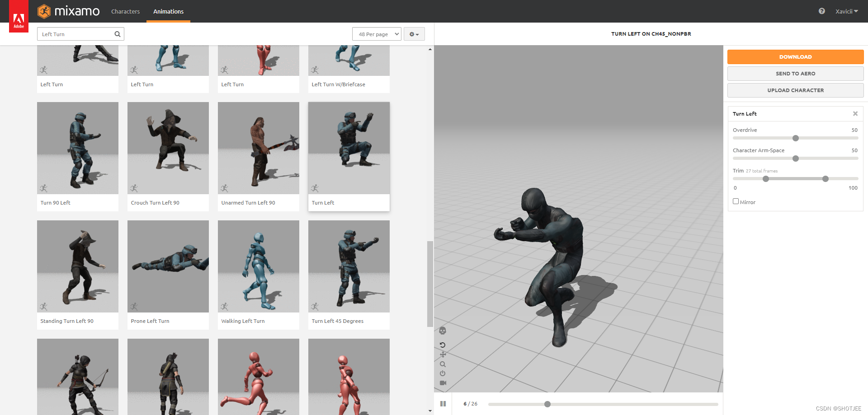Click animation icon on Walking Left Turn card
868x415 pixels.
point(225,307)
